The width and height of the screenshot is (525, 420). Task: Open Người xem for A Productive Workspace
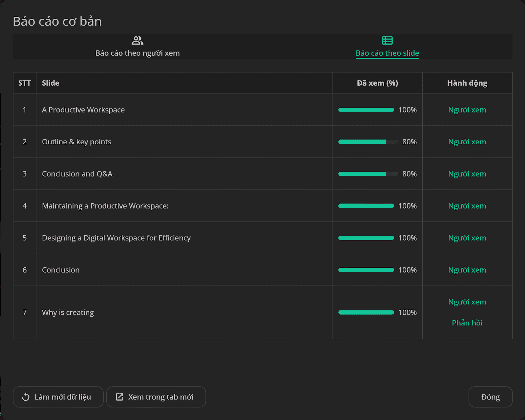467,110
